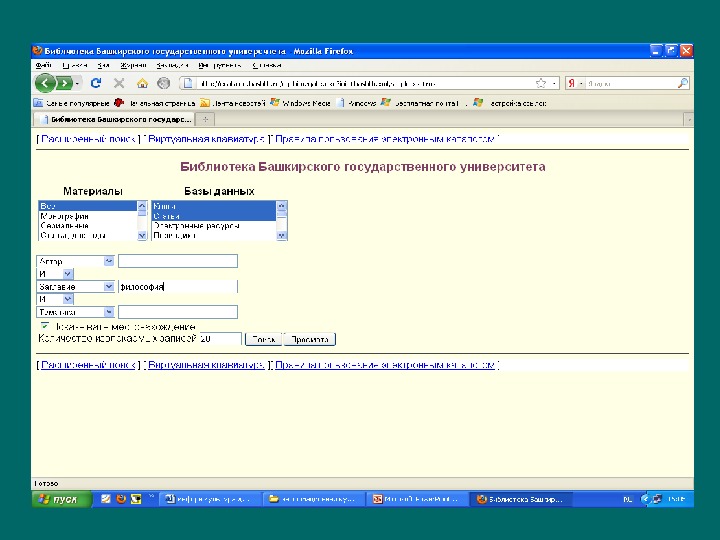Open the Закладки menu

pyautogui.click(x=172, y=65)
